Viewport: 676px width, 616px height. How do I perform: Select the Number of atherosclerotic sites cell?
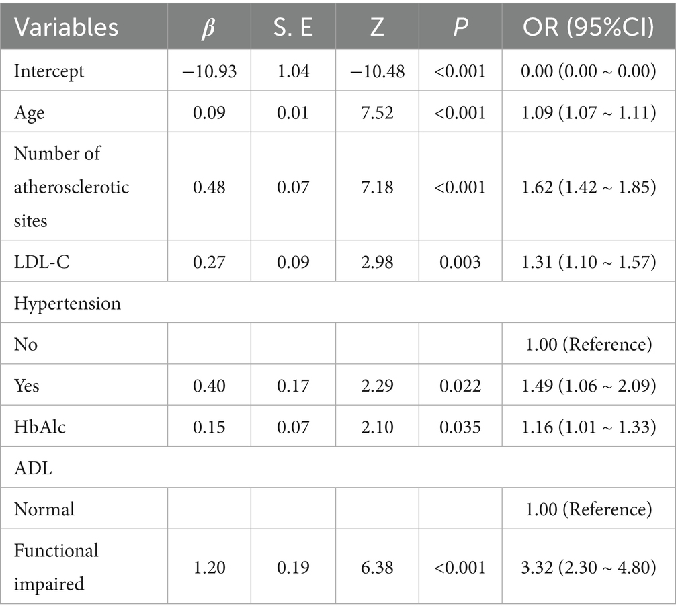71,186
